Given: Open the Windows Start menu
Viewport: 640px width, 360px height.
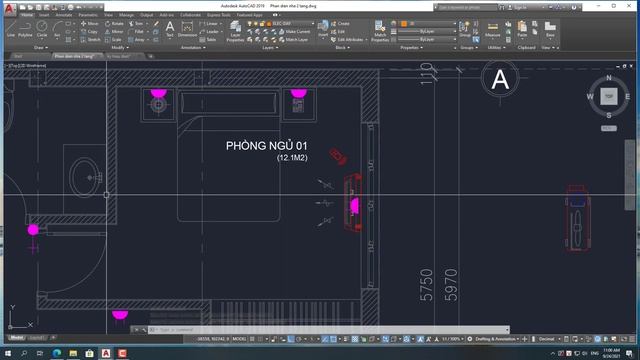Looking at the screenshot, I should pyautogui.click(x=8, y=353).
